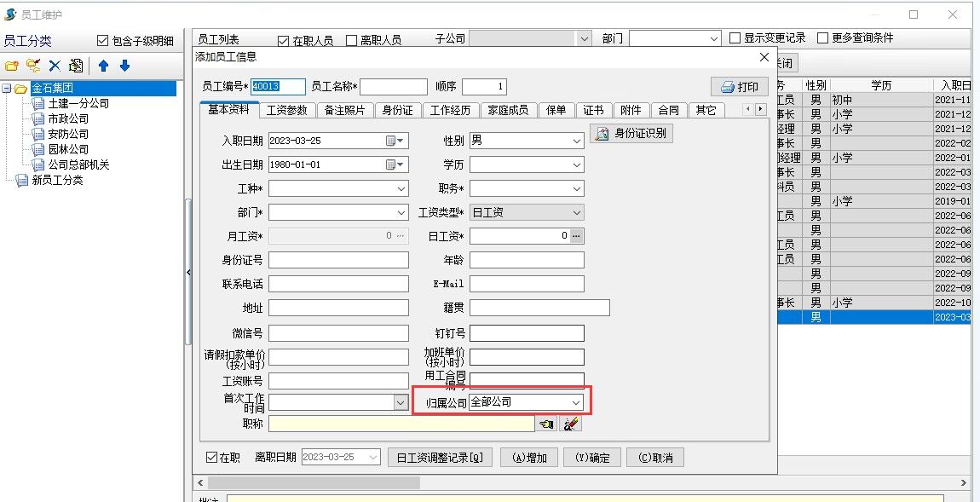Click the add new category folder icon
Image resolution: width=980 pixels, height=502 pixels.
point(11,66)
